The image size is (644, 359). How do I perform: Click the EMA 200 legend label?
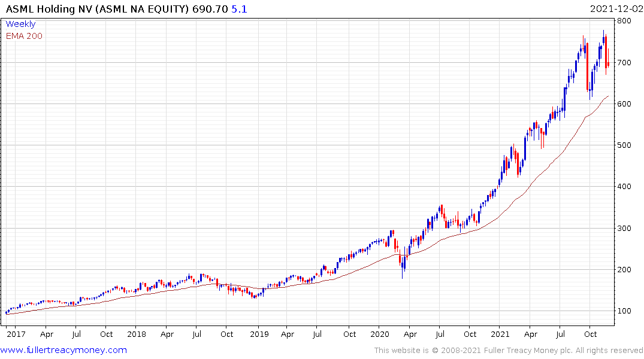[x=24, y=36]
